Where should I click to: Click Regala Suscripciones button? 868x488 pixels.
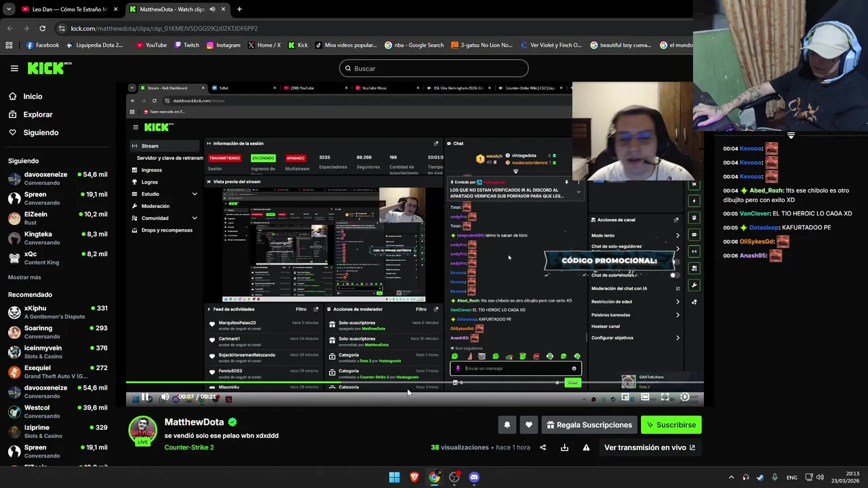tap(589, 425)
